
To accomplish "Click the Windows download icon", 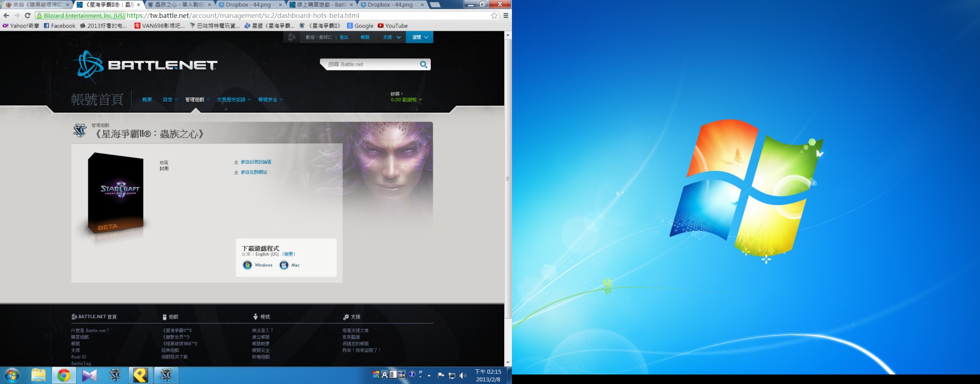I will coord(248,265).
